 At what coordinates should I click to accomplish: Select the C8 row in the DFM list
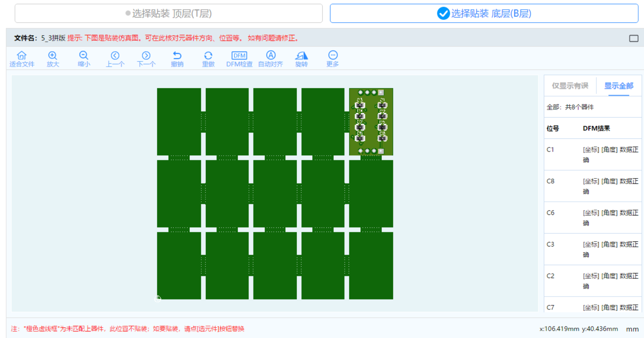593,186
